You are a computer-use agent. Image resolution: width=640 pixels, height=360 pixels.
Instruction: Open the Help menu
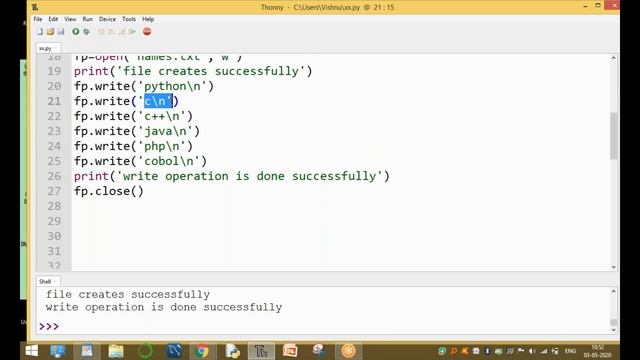click(x=148, y=19)
